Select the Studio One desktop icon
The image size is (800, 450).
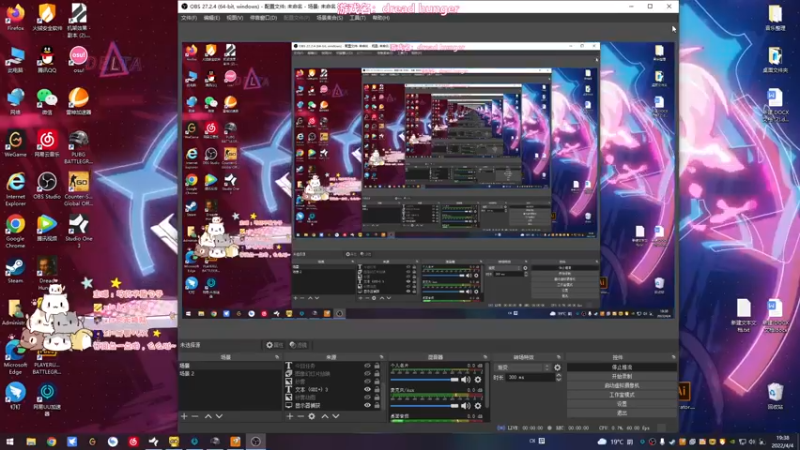point(79,231)
